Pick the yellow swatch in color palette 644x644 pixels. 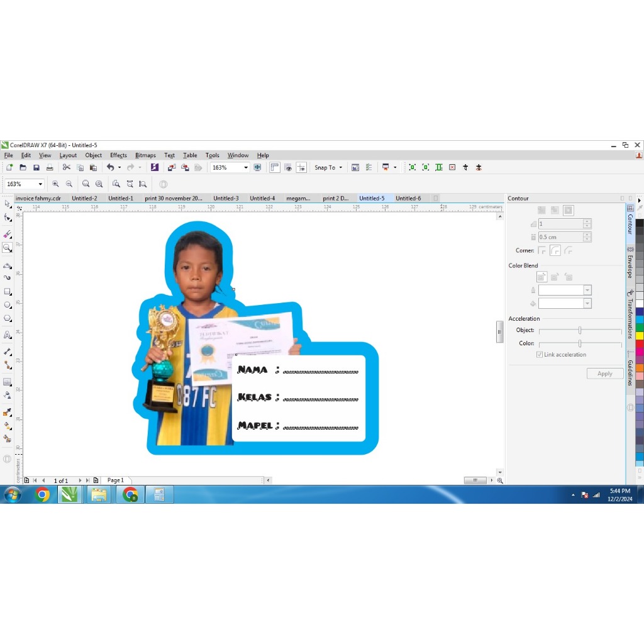click(x=639, y=335)
